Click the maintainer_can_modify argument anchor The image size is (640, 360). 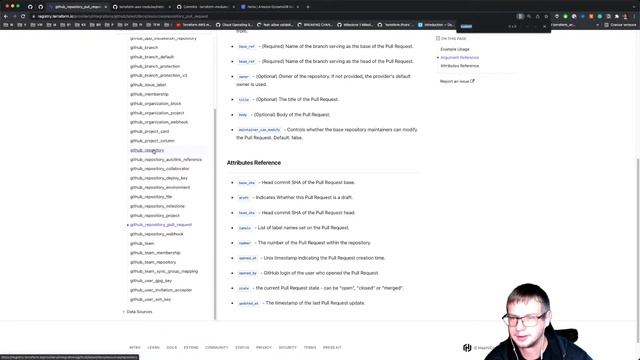(259, 130)
